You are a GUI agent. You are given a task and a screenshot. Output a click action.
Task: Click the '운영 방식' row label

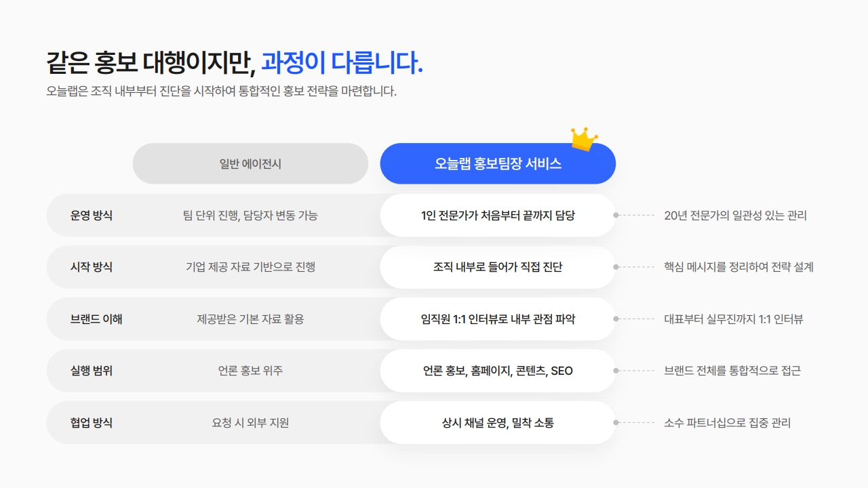[92, 216]
